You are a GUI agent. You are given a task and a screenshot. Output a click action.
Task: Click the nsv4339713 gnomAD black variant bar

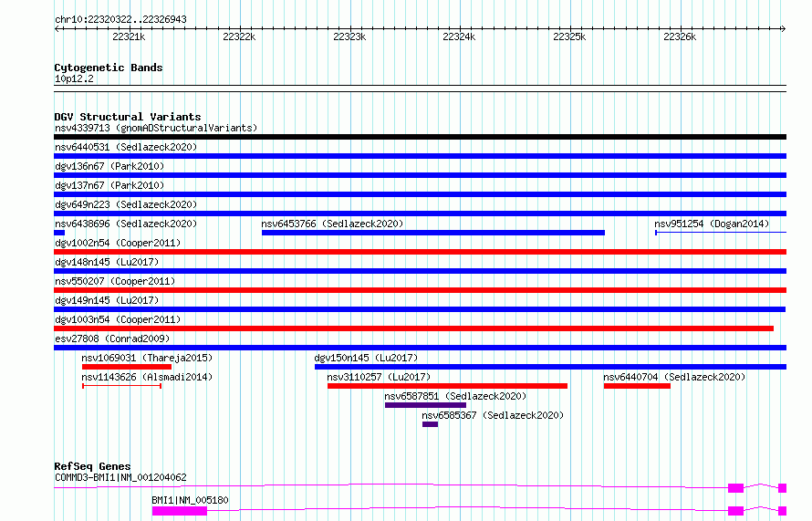click(x=420, y=137)
